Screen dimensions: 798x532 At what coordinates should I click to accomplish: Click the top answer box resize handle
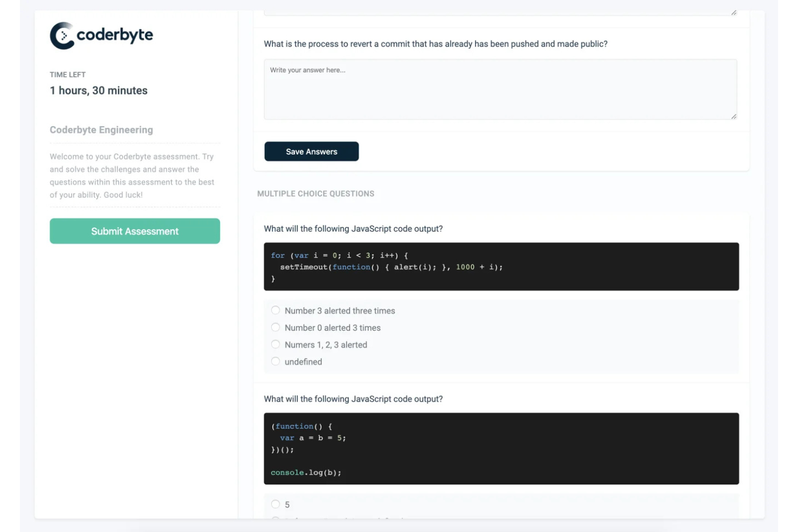coord(733,12)
